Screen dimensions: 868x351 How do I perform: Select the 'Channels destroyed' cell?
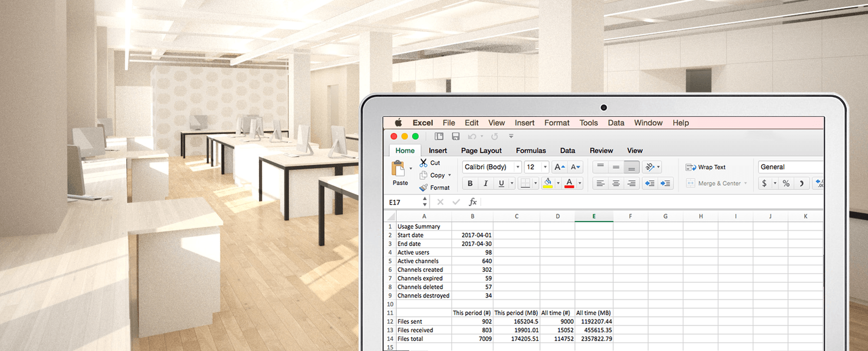(424, 295)
